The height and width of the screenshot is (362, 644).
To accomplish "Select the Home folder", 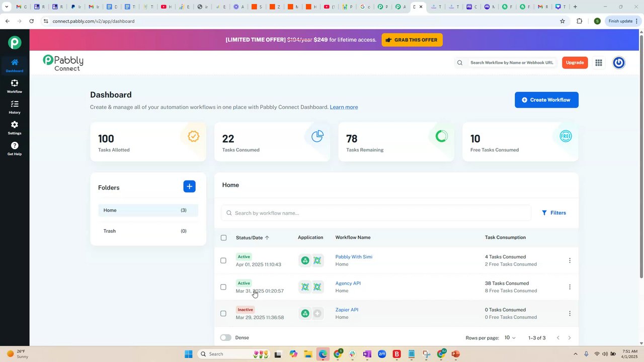I will [x=148, y=210].
